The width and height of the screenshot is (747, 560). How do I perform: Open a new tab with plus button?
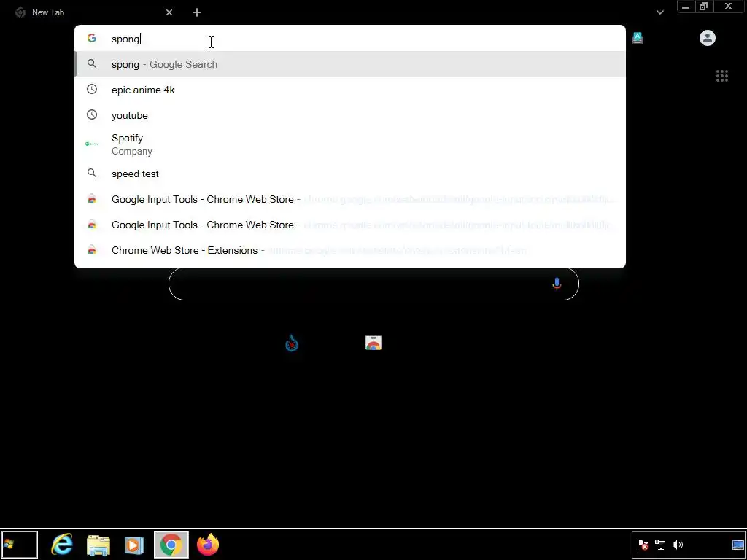click(x=197, y=12)
